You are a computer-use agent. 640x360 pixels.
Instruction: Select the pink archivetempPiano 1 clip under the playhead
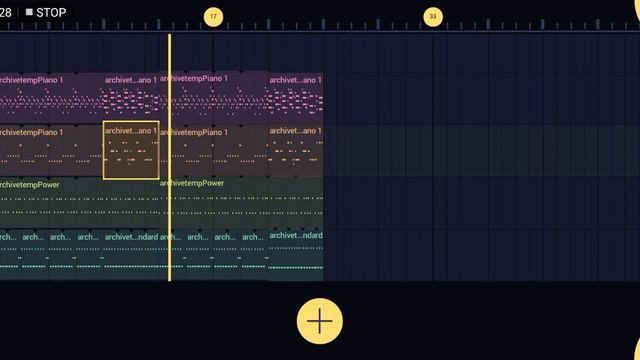click(214, 98)
